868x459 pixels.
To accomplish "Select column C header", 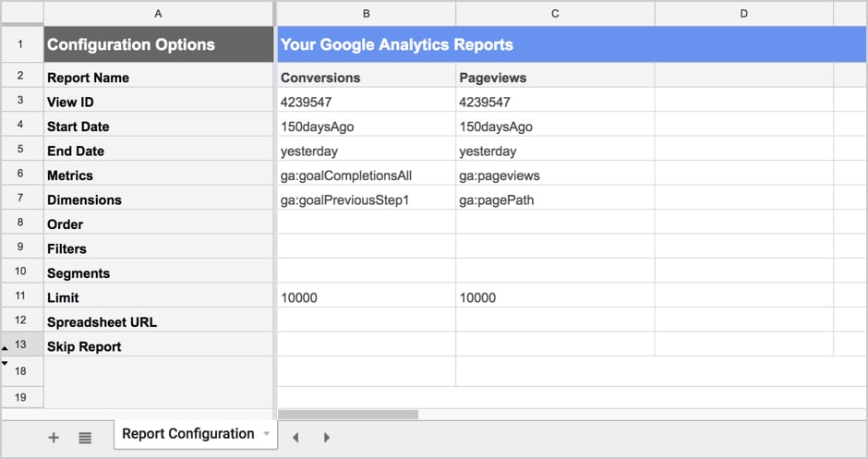I will click(555, 13).
